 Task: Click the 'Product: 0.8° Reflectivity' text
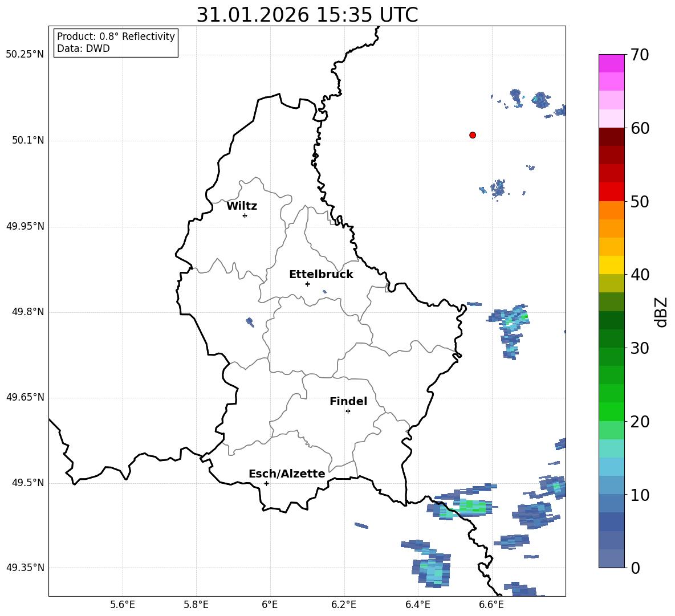(x=116, y=36)
